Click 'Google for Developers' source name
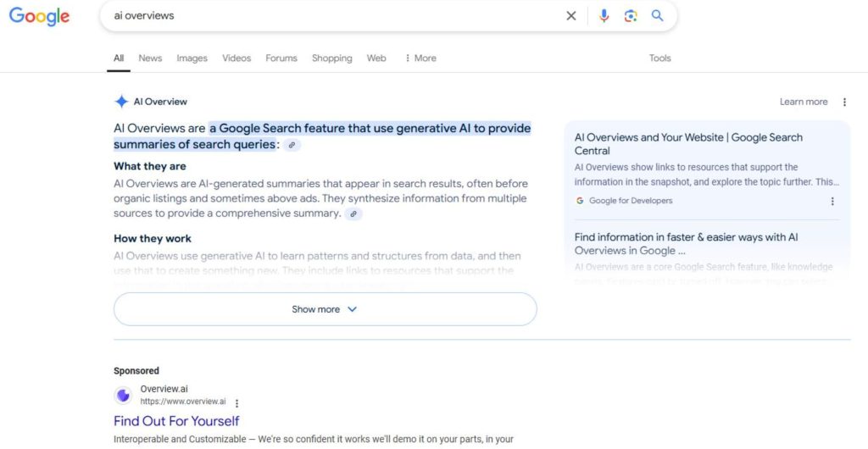Screen dimensions: 868x449 click(x=631, y=201)
